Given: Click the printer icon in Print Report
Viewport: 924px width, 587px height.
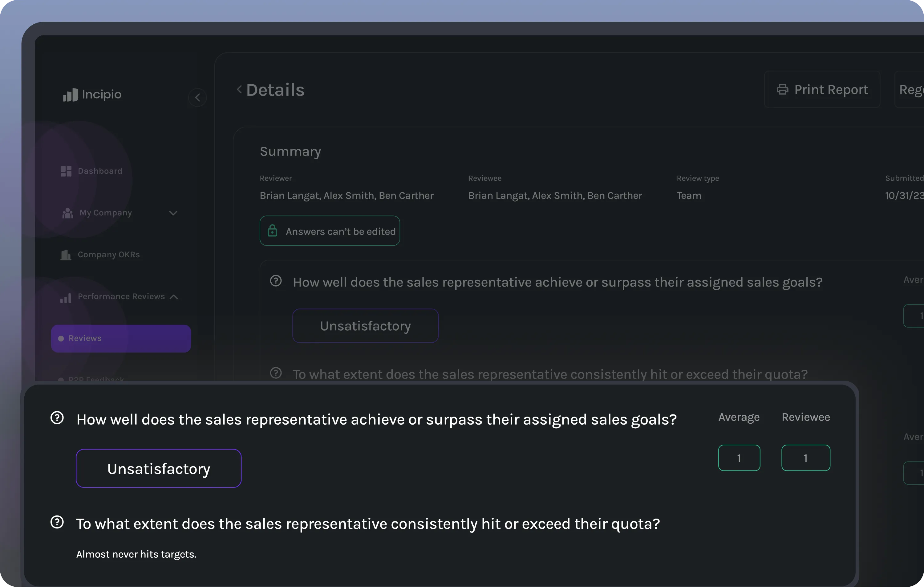Looking at the screenshot, I should click(782, 89).
